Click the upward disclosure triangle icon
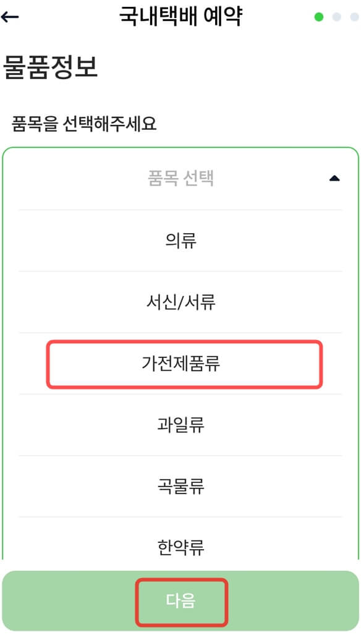 (334, 177)
